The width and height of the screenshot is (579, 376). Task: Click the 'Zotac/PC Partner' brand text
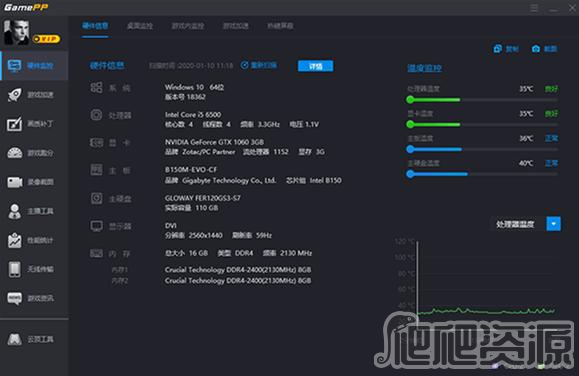tap(209, 152)
